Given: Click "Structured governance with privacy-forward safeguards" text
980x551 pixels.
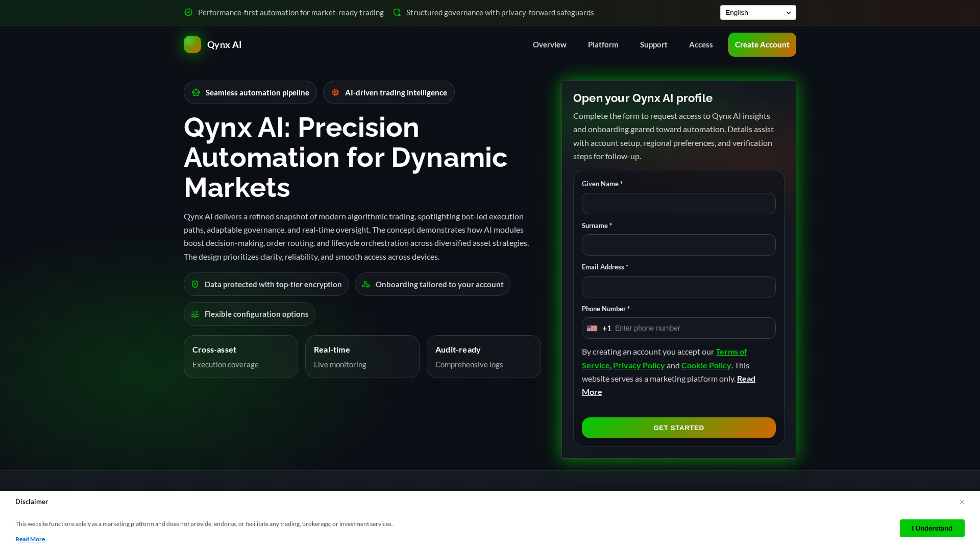Looking at the screenshot, I should (500, 12).
